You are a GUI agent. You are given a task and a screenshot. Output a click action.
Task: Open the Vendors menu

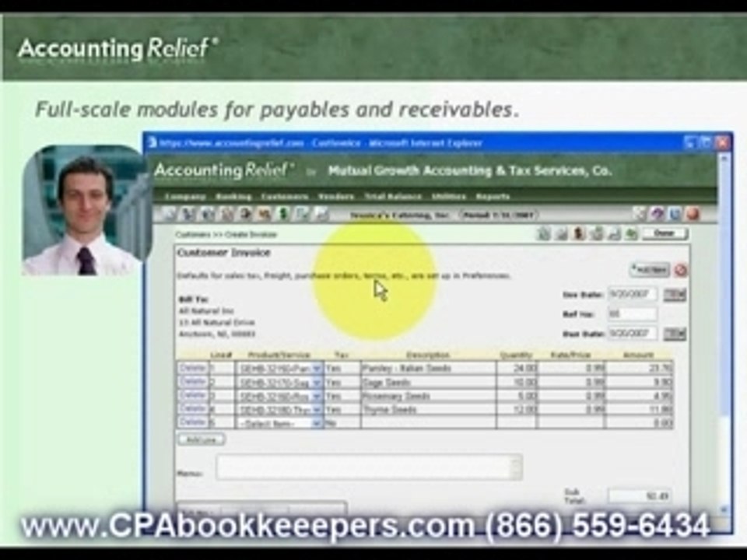[336, 197]
